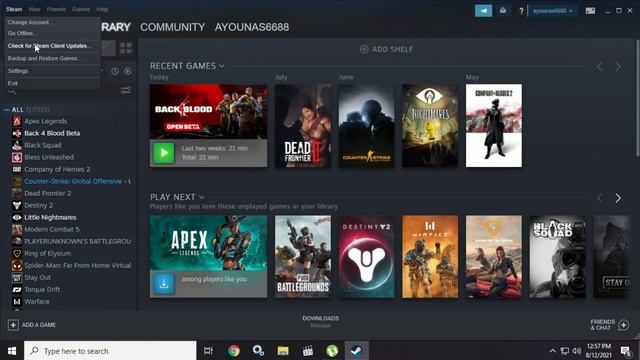Select Torque Drift in library list
Screen dimensions: 640x360
(42, 289)
